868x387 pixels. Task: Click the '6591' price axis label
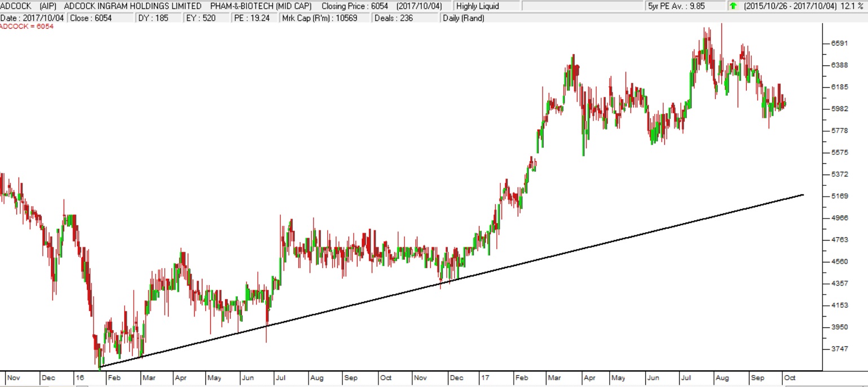[x=839, y=43]
